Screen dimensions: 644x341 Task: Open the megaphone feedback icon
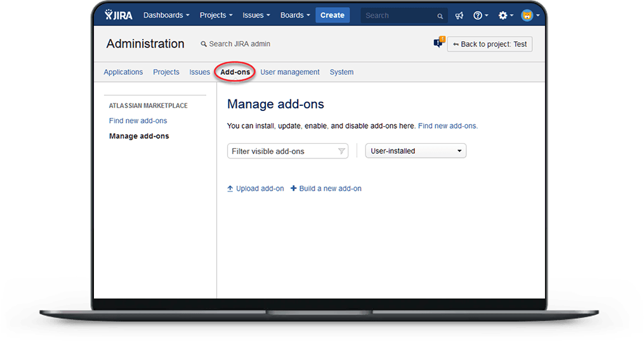459,16
